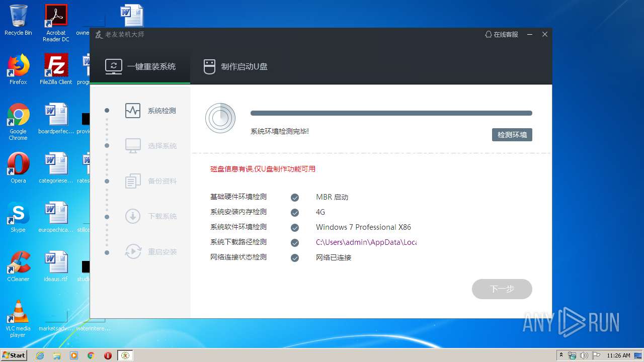The image size is (644, 362).
Task: Open the boardperfec Word document
Action: (x=56, y=119)
